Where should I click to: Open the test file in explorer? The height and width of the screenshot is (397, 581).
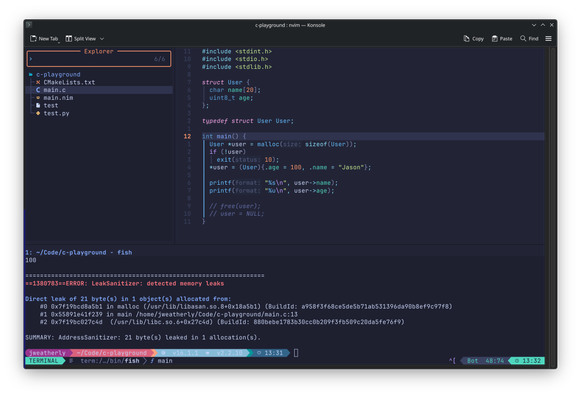(51, 106)
